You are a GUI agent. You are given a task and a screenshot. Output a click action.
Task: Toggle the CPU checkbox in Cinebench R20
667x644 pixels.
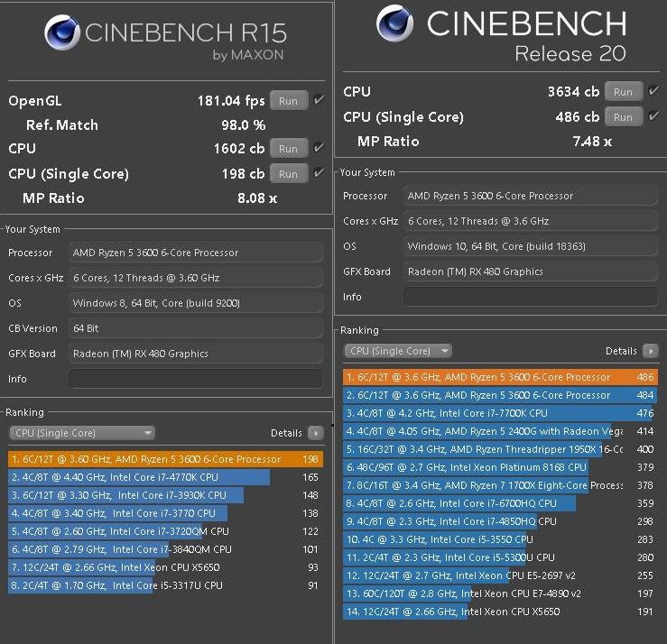[x=653, y=90]
